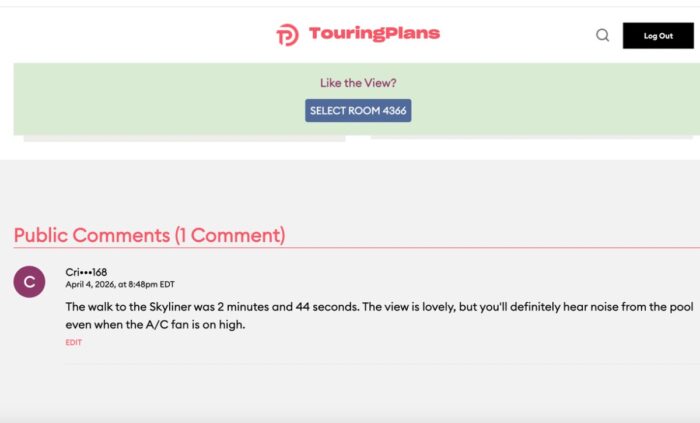Click the purple C avatar icon
700x423 pixels.
coord(29,282)
